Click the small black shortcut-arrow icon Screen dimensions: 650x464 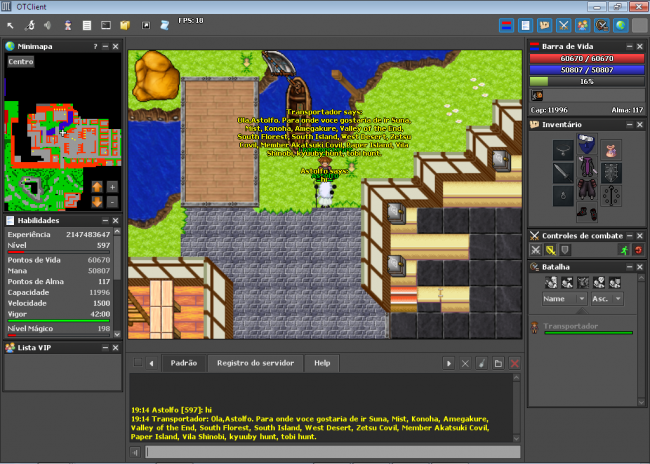(x=146, y=26)
